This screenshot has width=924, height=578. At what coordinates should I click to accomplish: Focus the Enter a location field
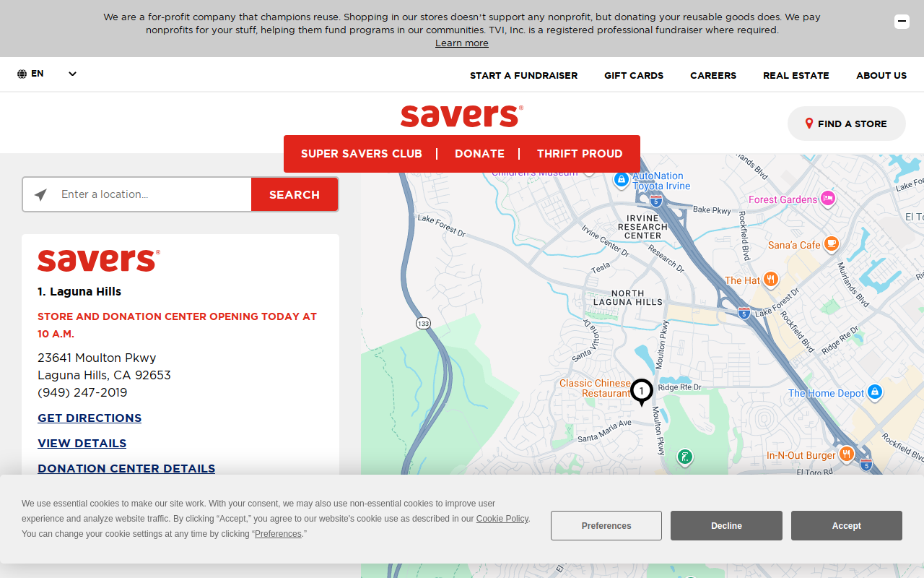point(154,195)
